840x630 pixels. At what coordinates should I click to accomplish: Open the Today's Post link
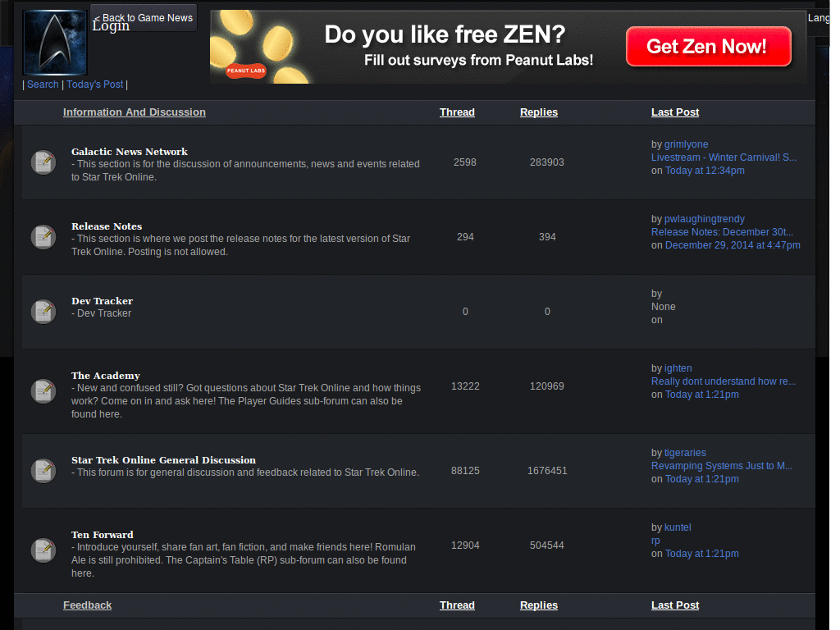94,84
